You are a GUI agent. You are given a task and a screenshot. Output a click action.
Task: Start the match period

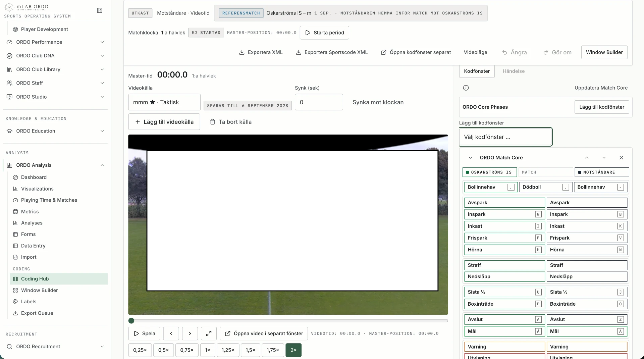(324, 33)
